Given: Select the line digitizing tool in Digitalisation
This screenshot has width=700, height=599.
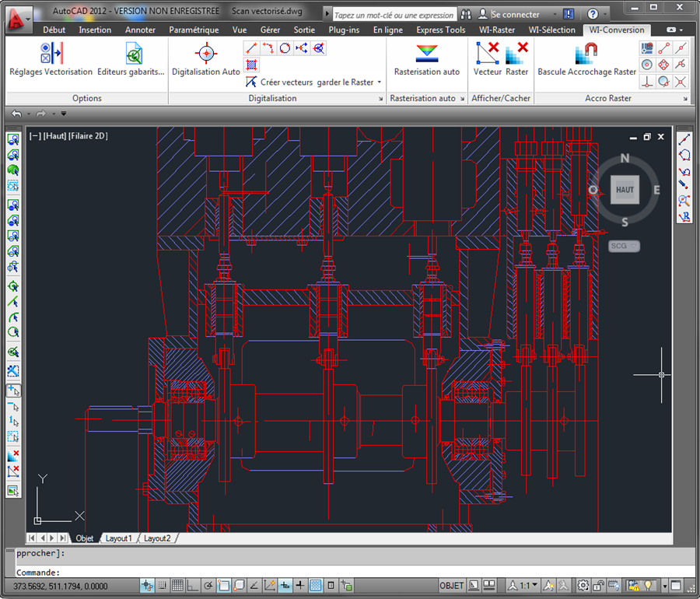Looking at the screenshot, I should tap(251, 48).
